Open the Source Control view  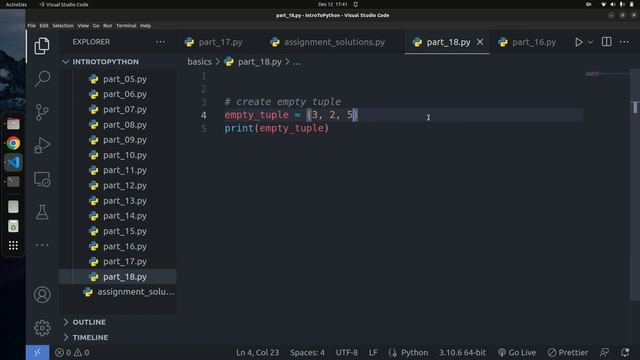point(42,112)
